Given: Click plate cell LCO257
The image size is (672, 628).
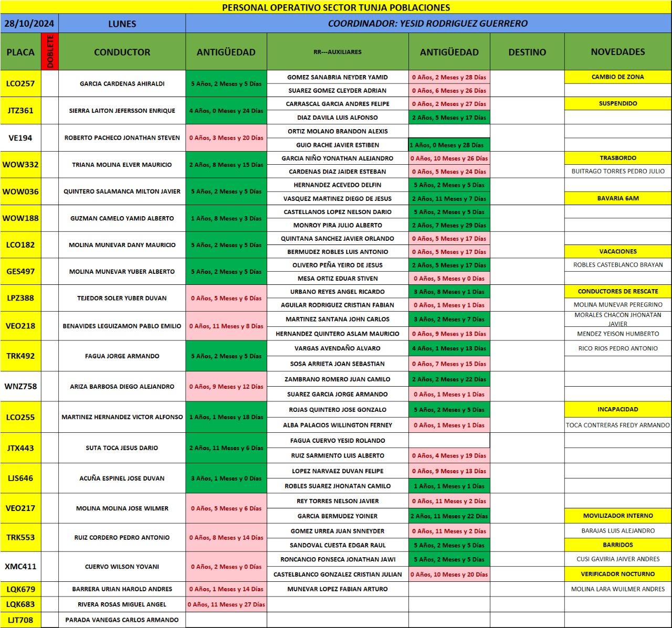Looking at the screenshot, I should click(20, 84).
